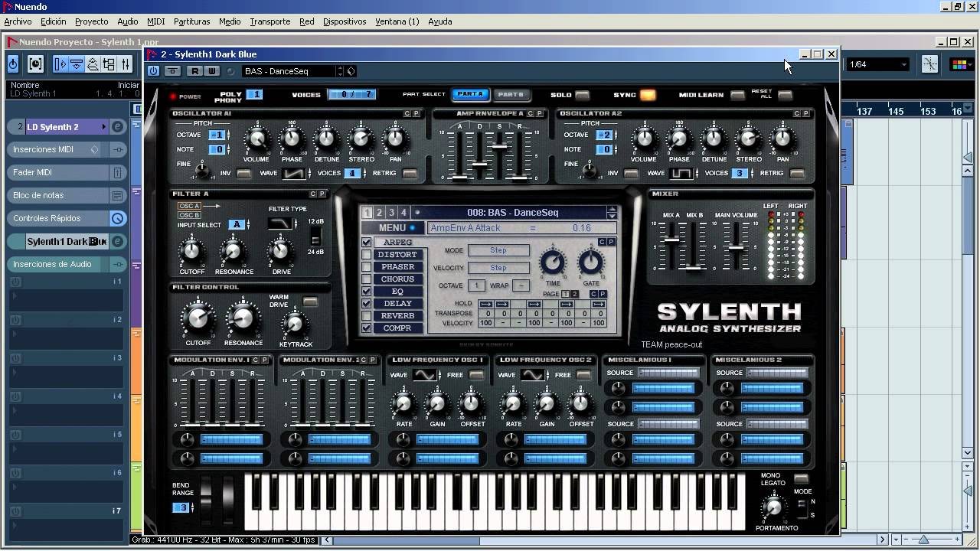Open the COMPR effect tab
980x551 pixels.
(x=397, y=328)
